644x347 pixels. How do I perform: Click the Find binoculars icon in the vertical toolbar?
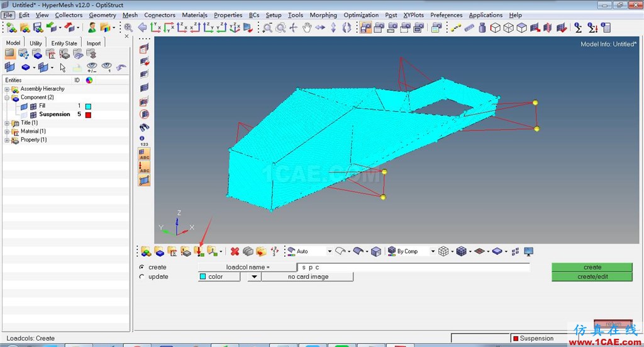(144, 127)
